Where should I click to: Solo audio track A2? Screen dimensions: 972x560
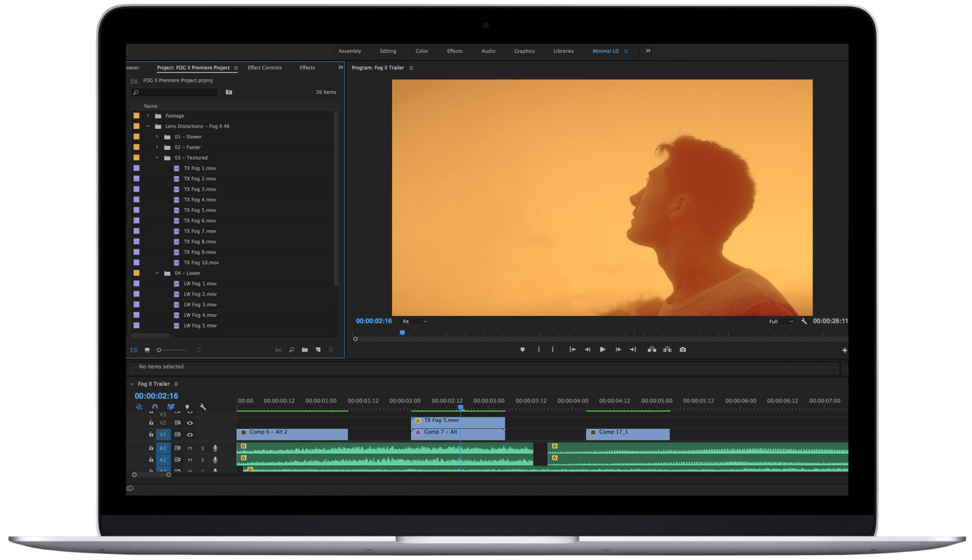(203, 460)
